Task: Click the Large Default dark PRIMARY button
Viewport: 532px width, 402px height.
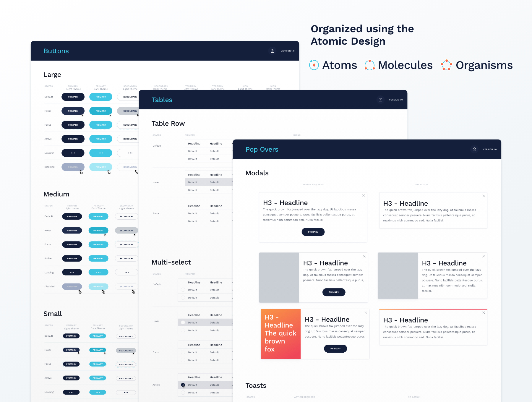Action: tap(73, 97)
